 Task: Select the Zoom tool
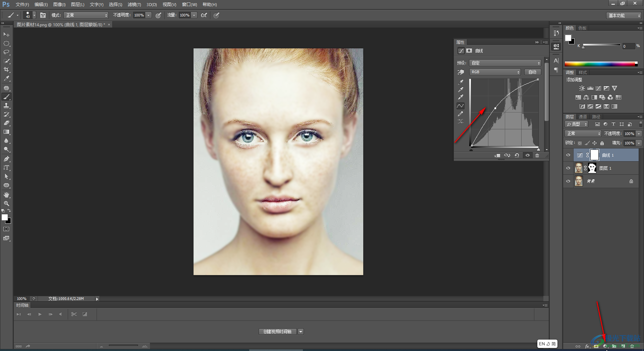[x=6, y=204]
